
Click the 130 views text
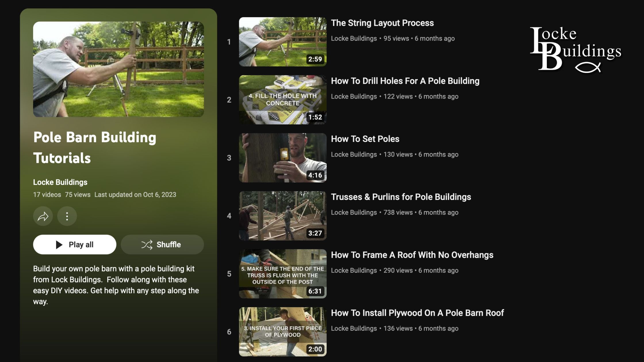pos(398,155)
